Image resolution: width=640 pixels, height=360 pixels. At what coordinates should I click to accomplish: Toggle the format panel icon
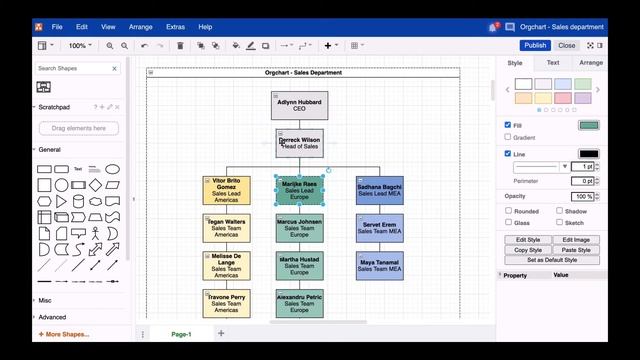pos(600,45)
